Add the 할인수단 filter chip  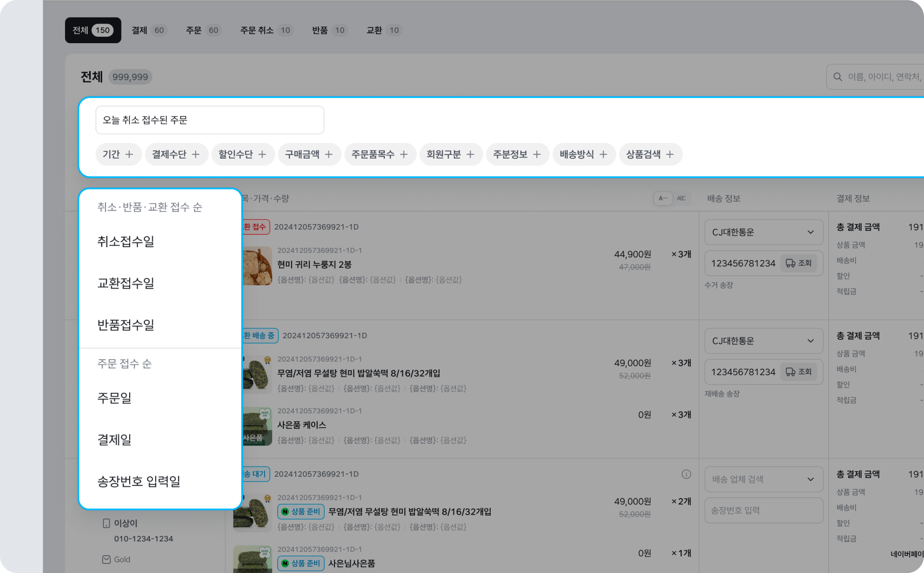[243, 154]
